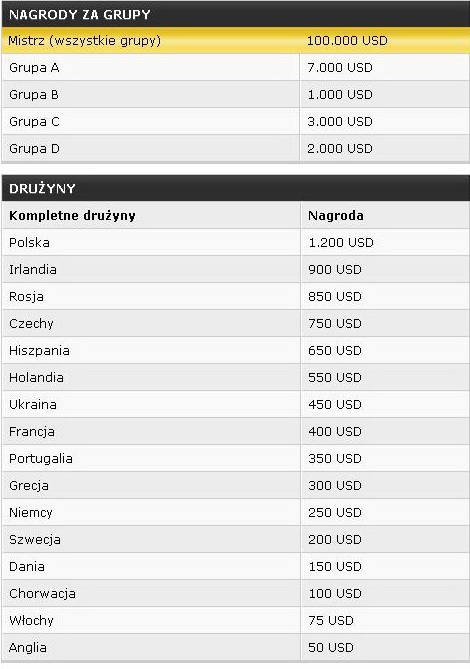This screenshot has width=470, height=669.
Task: Select the Polska team row
Action: [235, 242]
